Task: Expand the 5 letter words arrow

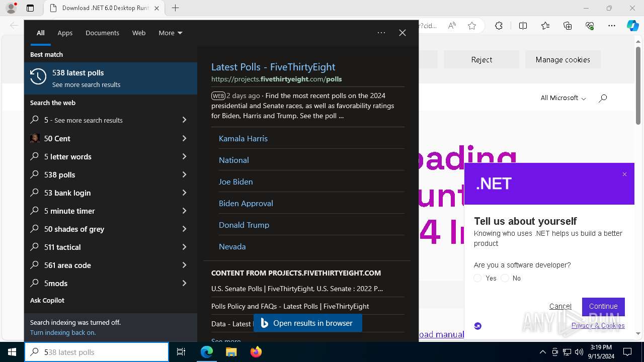Action: 184,156
